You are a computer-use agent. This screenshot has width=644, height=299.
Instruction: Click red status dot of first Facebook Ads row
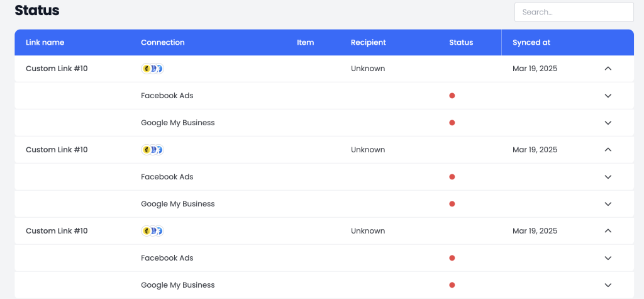(x=452, y=96)
